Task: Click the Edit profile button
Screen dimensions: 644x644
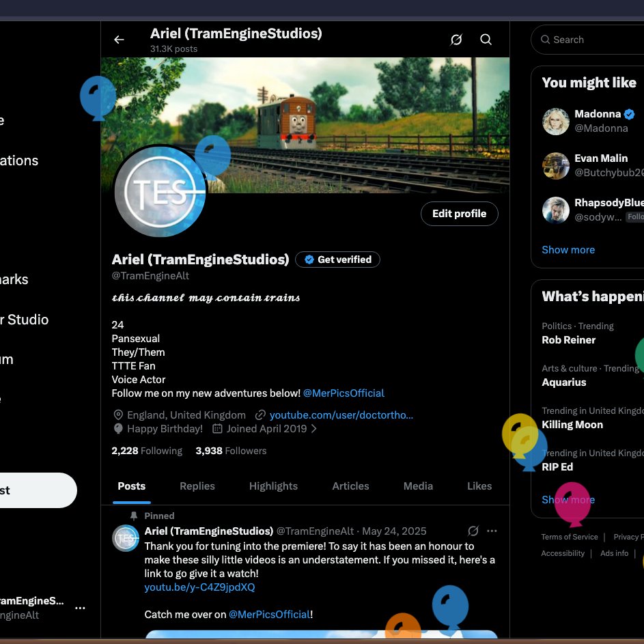Action: [x=459, y=214]
